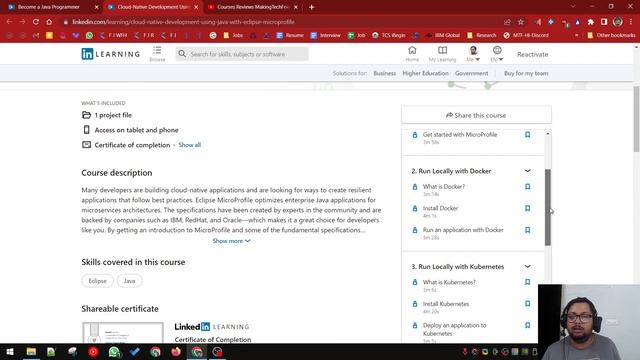
Task: Click the scroll-up arrow in contents panel
Action: tap(548, 134)
